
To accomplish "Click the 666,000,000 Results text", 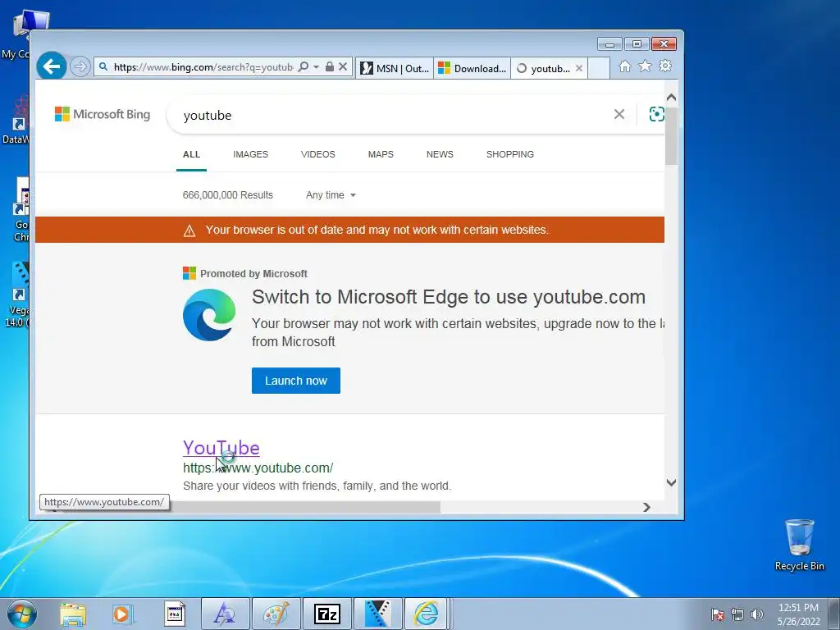I will point(228,195).
